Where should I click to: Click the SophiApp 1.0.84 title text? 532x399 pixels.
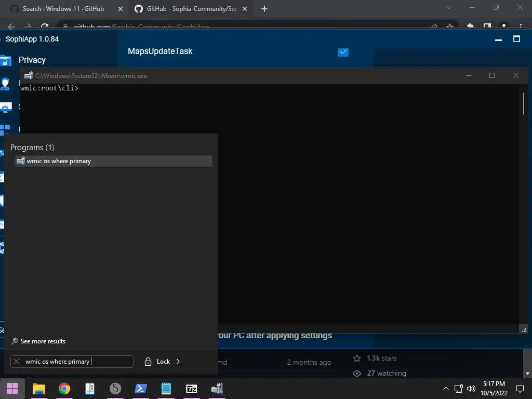pos(32,39)
